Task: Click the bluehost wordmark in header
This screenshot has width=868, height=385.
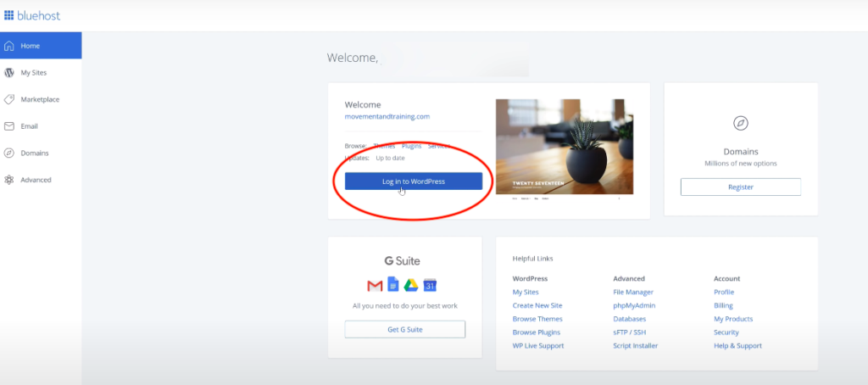Action: tap(39, 15)
